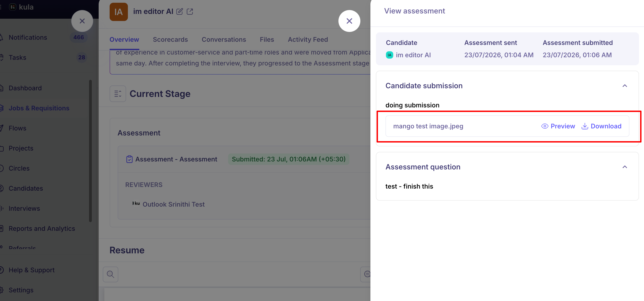This screenshot has width=644, height=301.
Task: Click candidate name im editor AI in panel
Action: click(413, 55)
